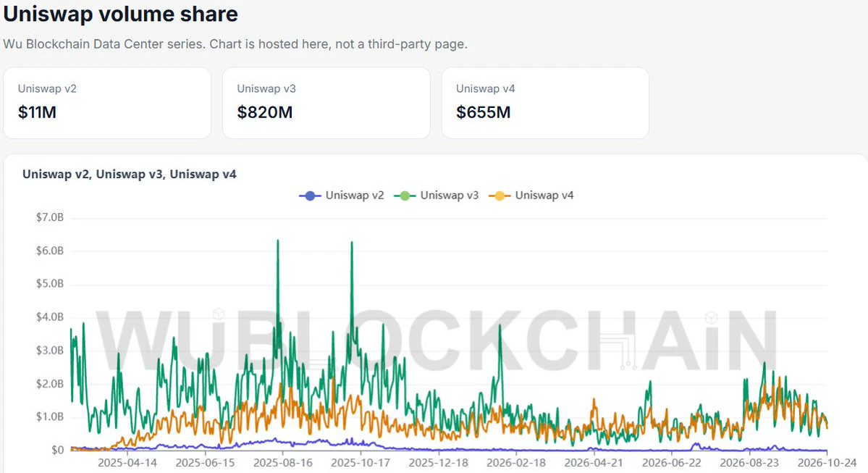The height and width of the screenshot is (473, 868).
Task: Click the Uniswap v3 $820M stat card
Action: 326,103
